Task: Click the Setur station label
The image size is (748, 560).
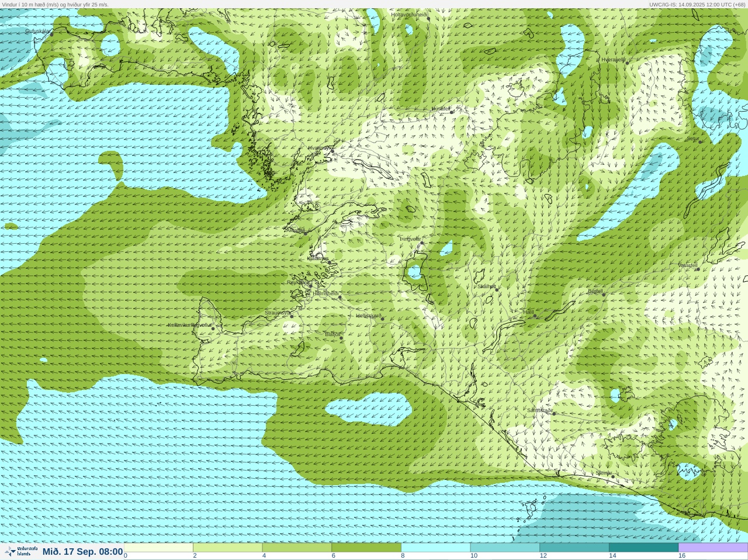Action: click(x=693, y=139)
